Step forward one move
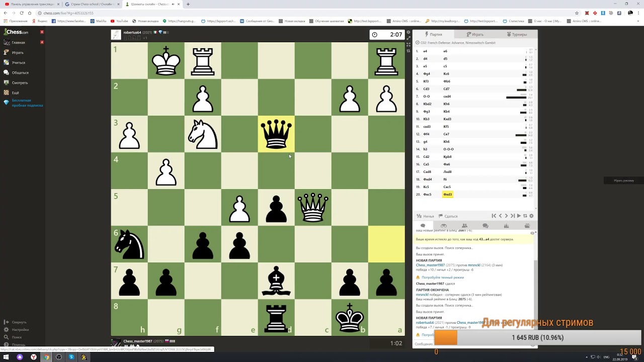 pyautogui.click(x=506, y=216)
